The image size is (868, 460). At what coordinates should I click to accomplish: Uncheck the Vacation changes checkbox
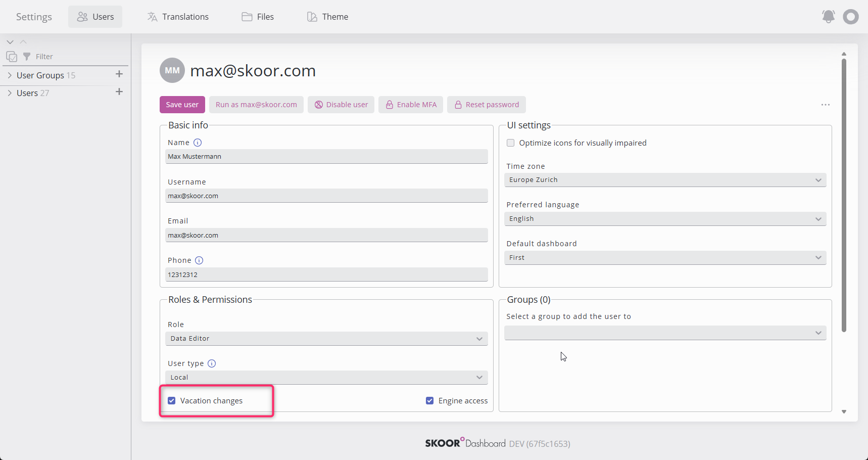172,401
